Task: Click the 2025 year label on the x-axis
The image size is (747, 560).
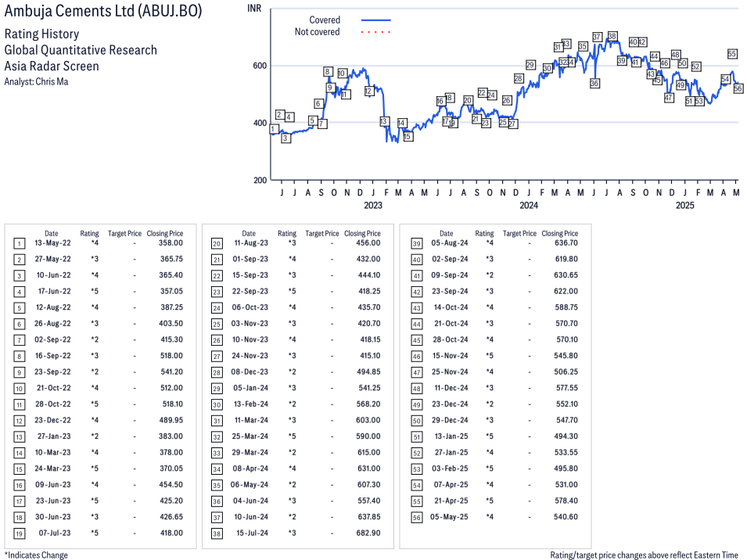Action: pyautogui.click(x=684, y=205)
